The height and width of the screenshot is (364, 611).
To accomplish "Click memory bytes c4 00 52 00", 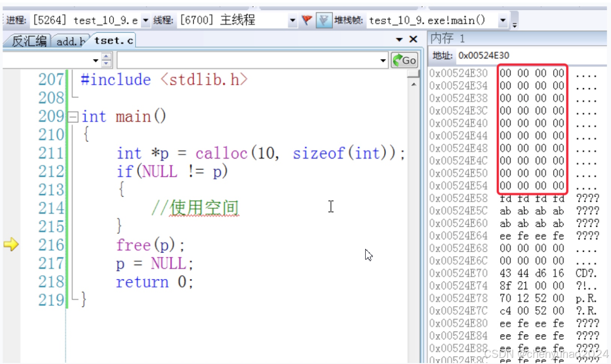I will point(532,310).
